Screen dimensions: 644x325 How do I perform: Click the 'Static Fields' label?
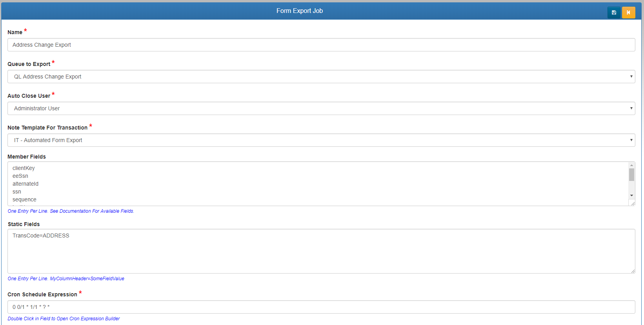[x=24, y=224]
